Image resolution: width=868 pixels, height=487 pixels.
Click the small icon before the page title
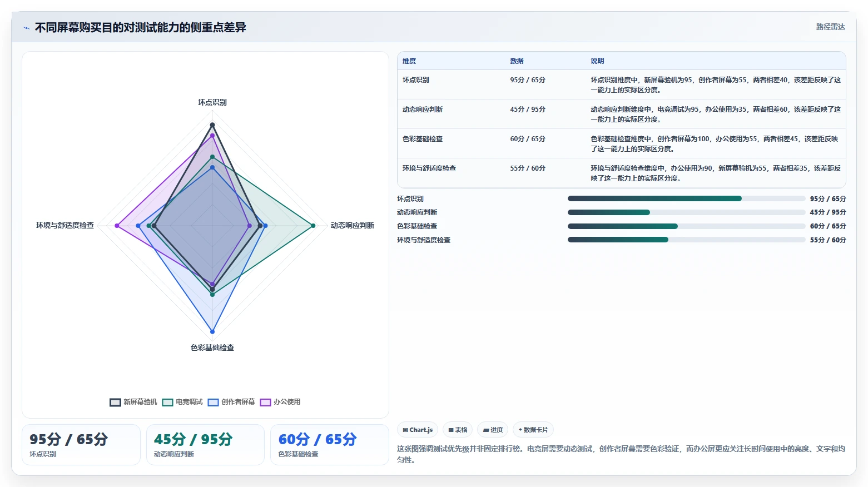point(26,28)
